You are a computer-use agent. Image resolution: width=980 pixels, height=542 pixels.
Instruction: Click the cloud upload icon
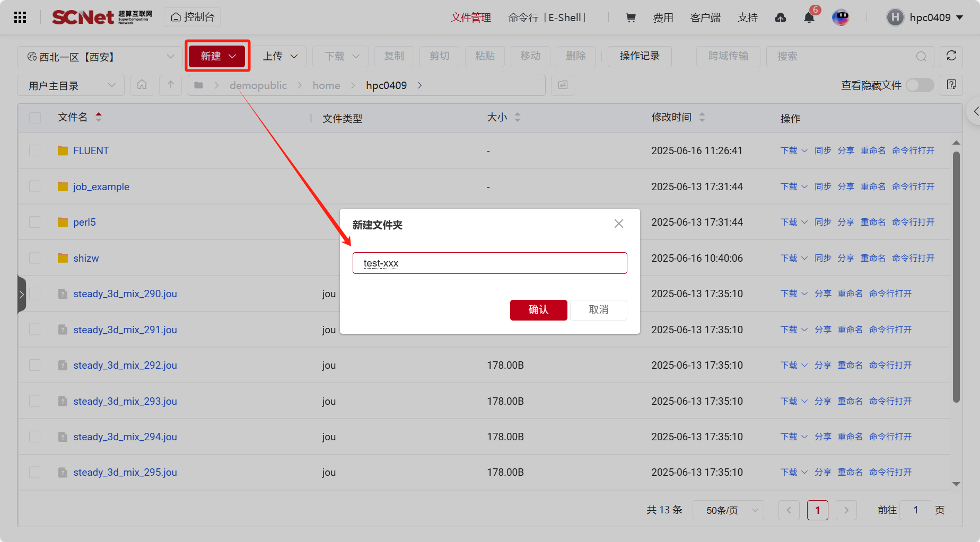coord(780,17)
